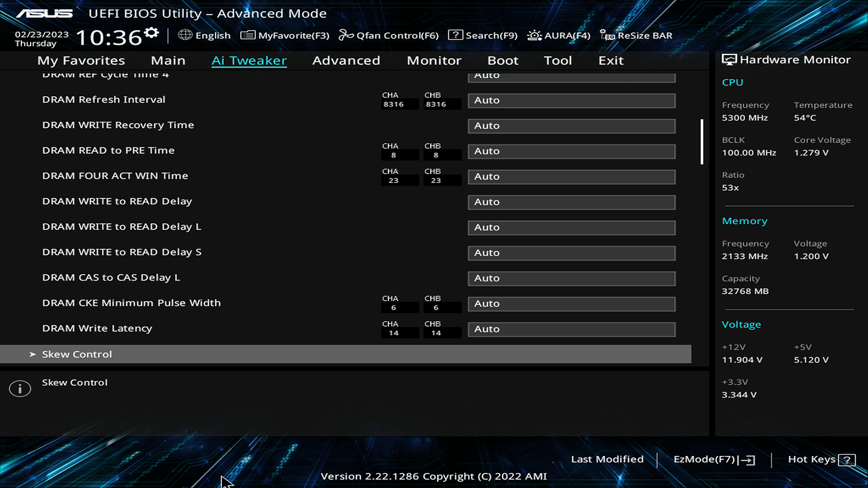Click the Last Modified button
Viewport: 868px width, 488px height.
[x=607, y=459]
